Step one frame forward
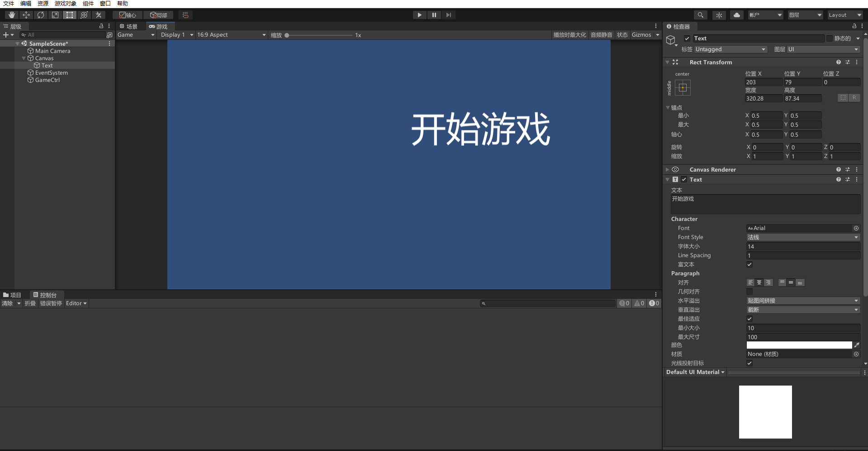 [448, 15]
